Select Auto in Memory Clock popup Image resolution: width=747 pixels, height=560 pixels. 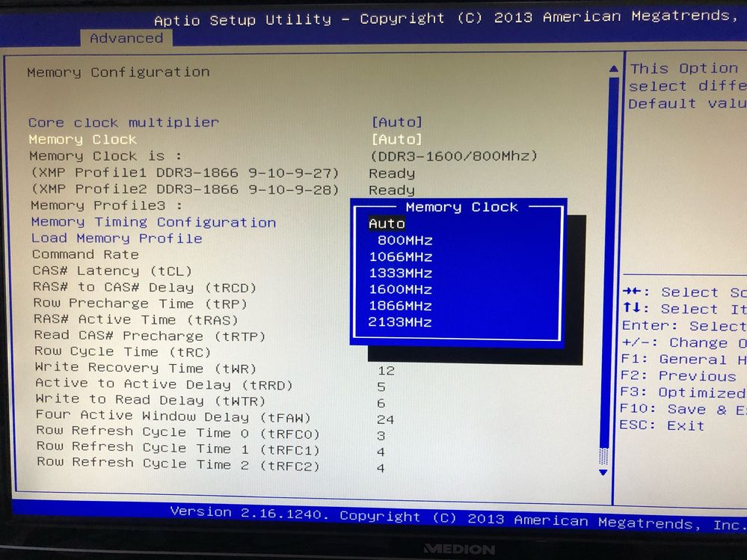click(x=387, y=224)
